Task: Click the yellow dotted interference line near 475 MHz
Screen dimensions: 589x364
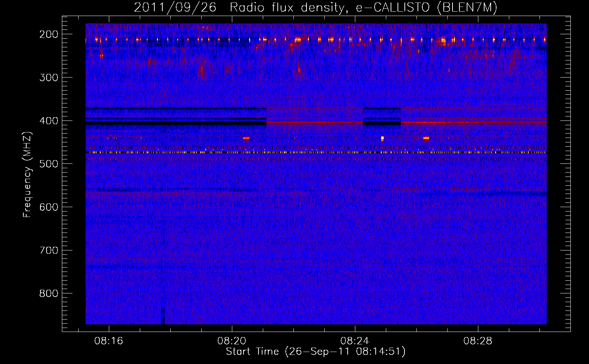Action: 316,153
